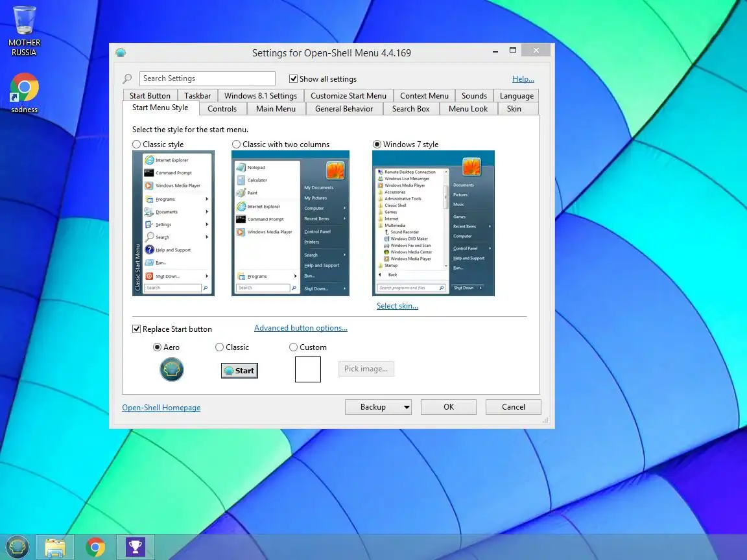Close the Open-Shell settings window
Viewport: 747px width, 560px height.
click(x=536, y=51)
